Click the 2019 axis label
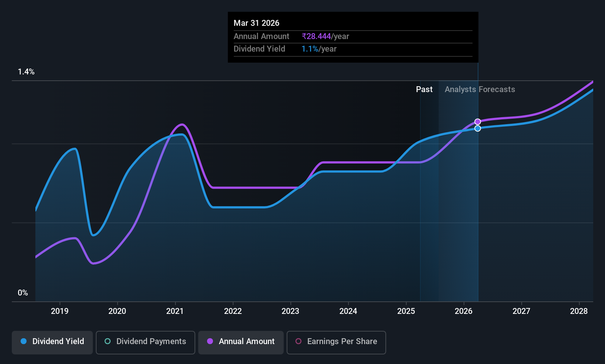Image resolution: width=605 pixels, height=364 pixels. (x=60, y=311)
